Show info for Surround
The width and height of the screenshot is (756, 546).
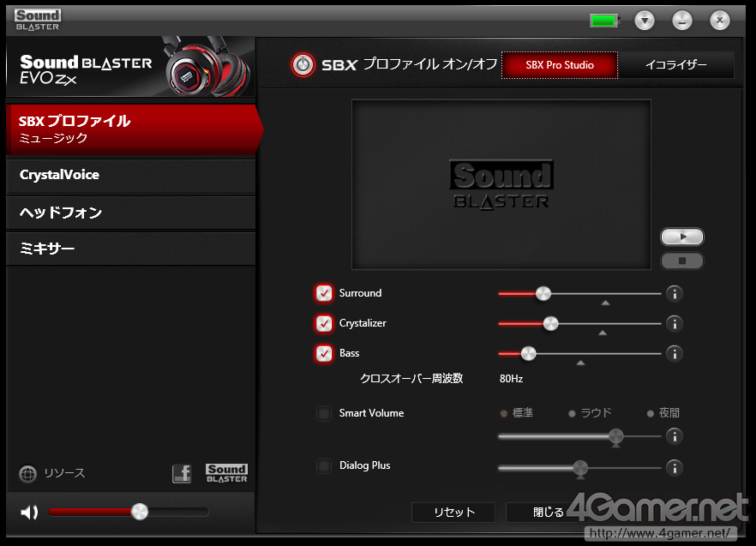[x=675, y=293]
